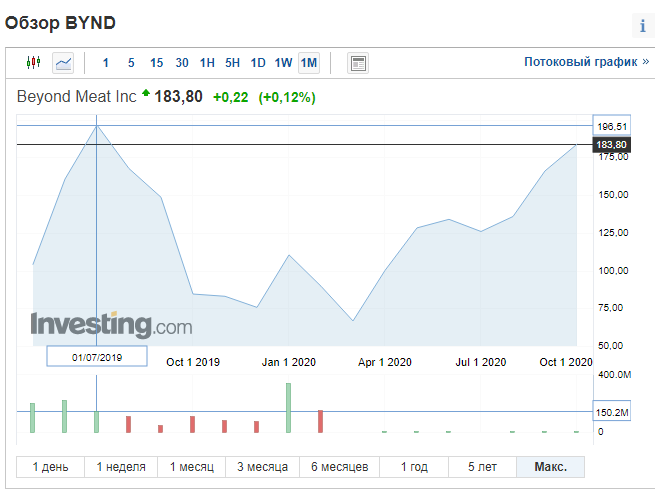Image resolution: width=655 pixels, height=493 pixels.
Task: Click the Beyond Meat Inc name
Action: 76,97
